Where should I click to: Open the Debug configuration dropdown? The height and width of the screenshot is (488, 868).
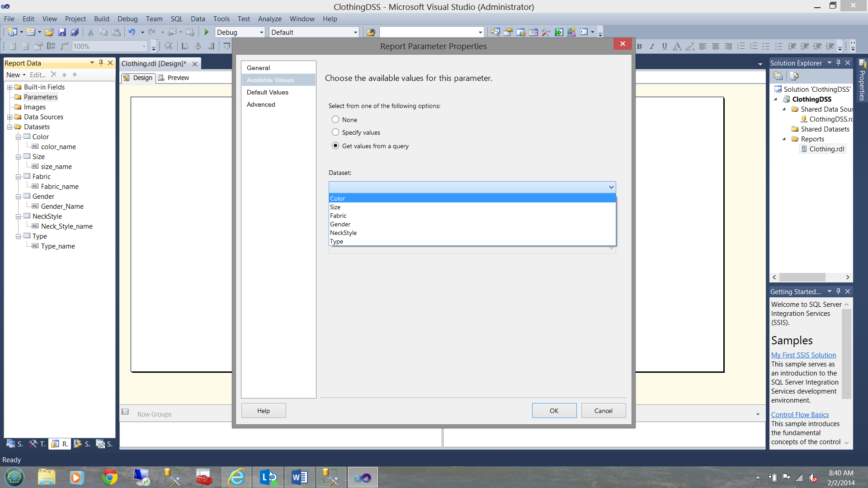[261, 33]
